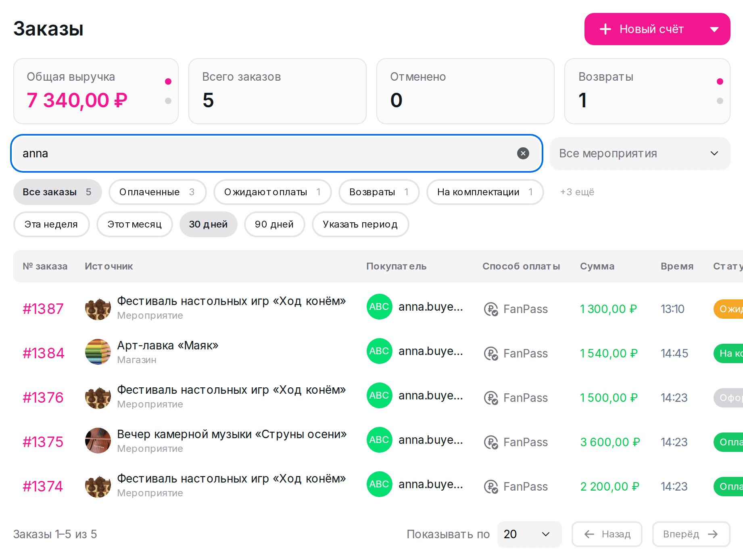Click FanPass ruble icon in order #1374 row

491,487
